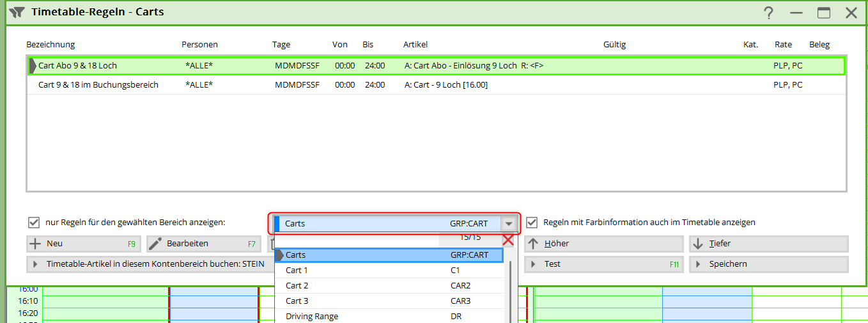Image resolution: width=868 pixels, height=323 pixels.
Task: Select the 'Cart Abo 9 & 18 Loch' rule row
Action: coord(78,66)
